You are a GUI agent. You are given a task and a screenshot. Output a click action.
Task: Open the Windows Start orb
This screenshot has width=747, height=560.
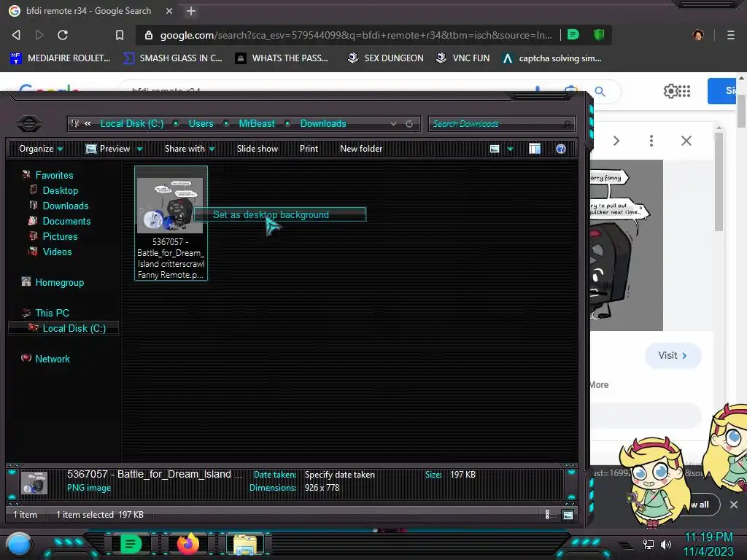[18, 544]
